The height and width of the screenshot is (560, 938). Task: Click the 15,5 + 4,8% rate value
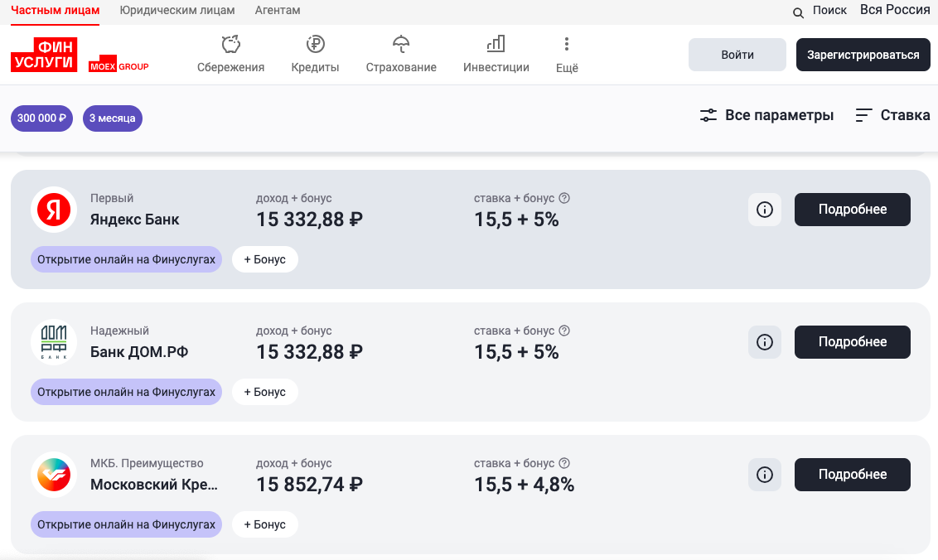pyautogui.click(x=524, y=484)
